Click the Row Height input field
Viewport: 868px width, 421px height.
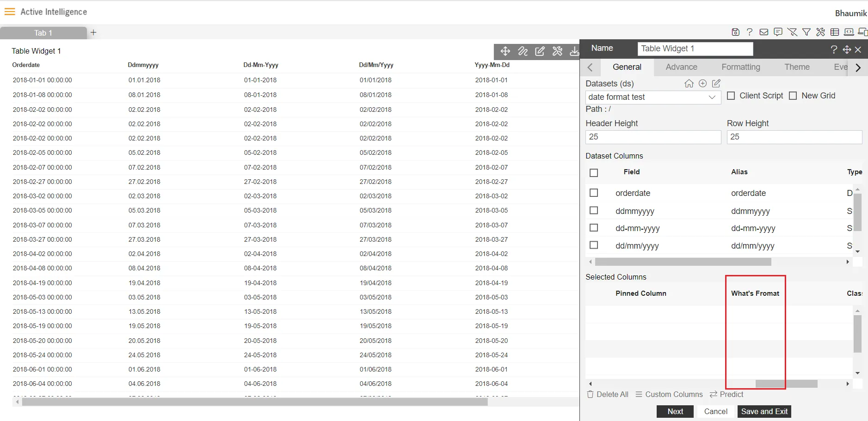click(x=794, y=137)
